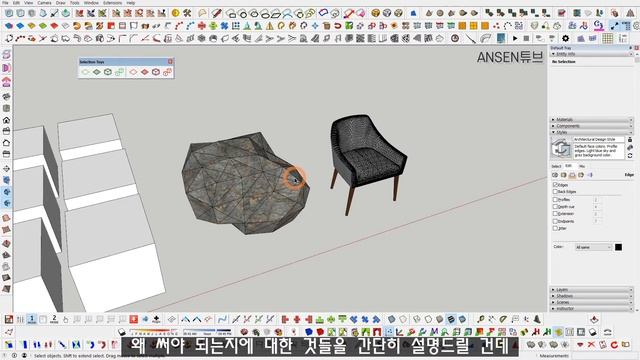The height and width of the screenshot is (360, 640).
Task: Click red filled diamond in Selection Toys
Action: click(144, 72)
